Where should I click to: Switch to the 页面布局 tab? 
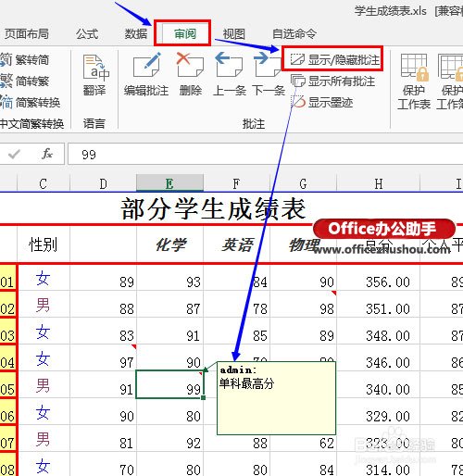click(27, 34)
